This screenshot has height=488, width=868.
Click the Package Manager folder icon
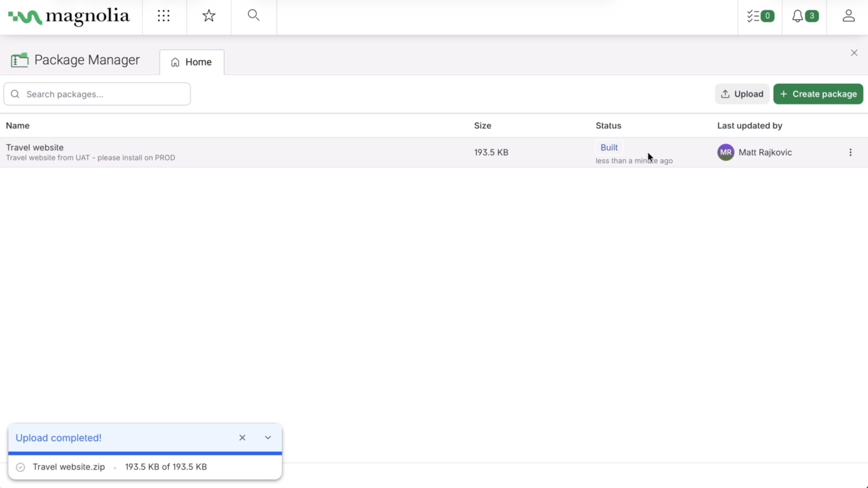[x=19, y=60]
